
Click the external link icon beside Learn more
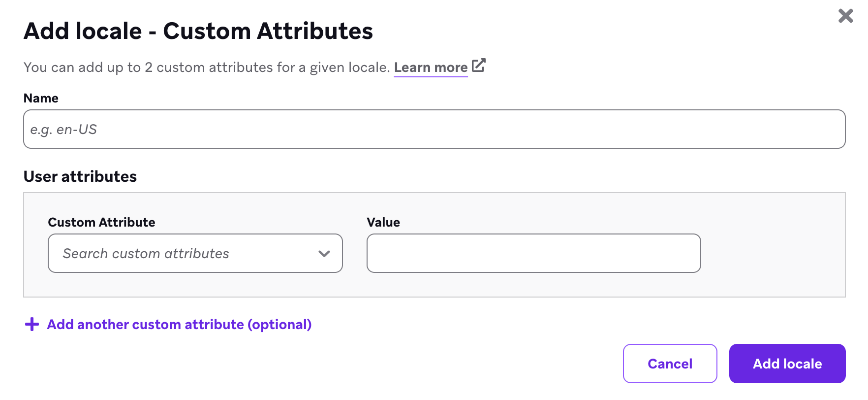478,66
